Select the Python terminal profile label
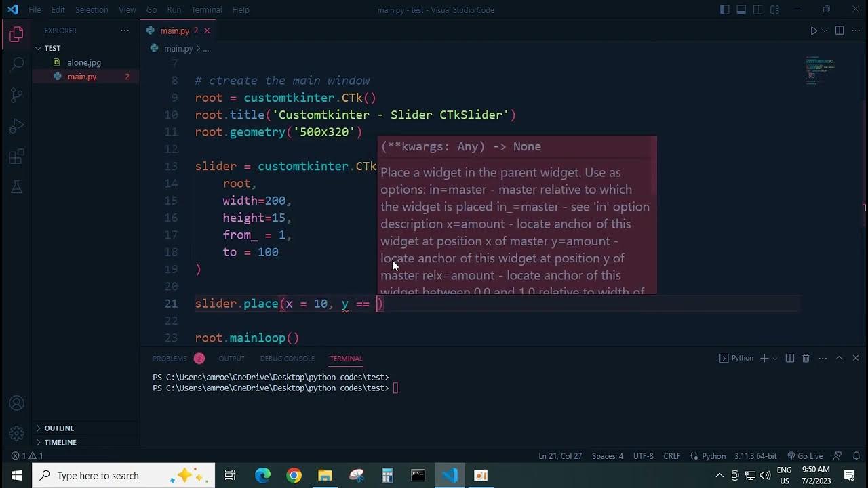 click(736, 358)
